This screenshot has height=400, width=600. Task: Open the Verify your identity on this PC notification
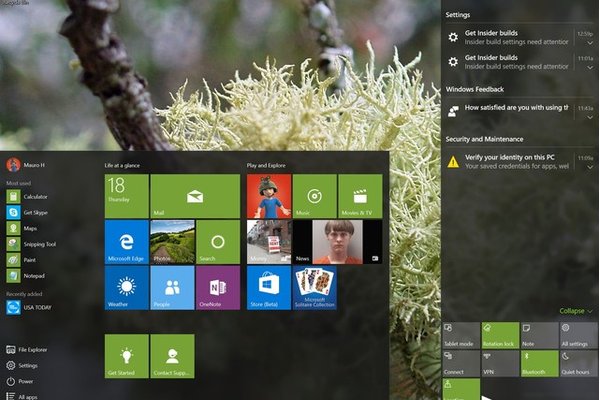517,162
